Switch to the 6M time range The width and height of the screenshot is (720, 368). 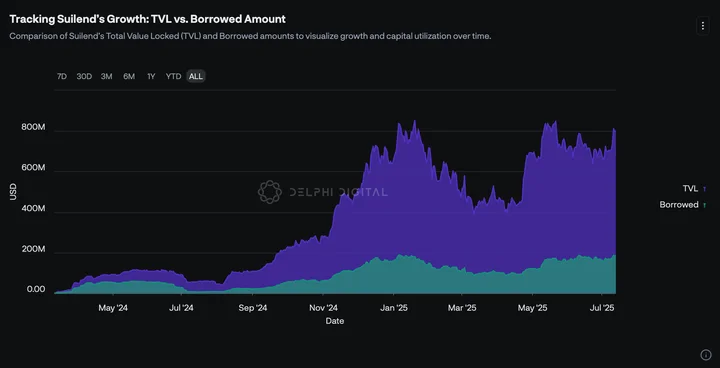coord(129,76)
